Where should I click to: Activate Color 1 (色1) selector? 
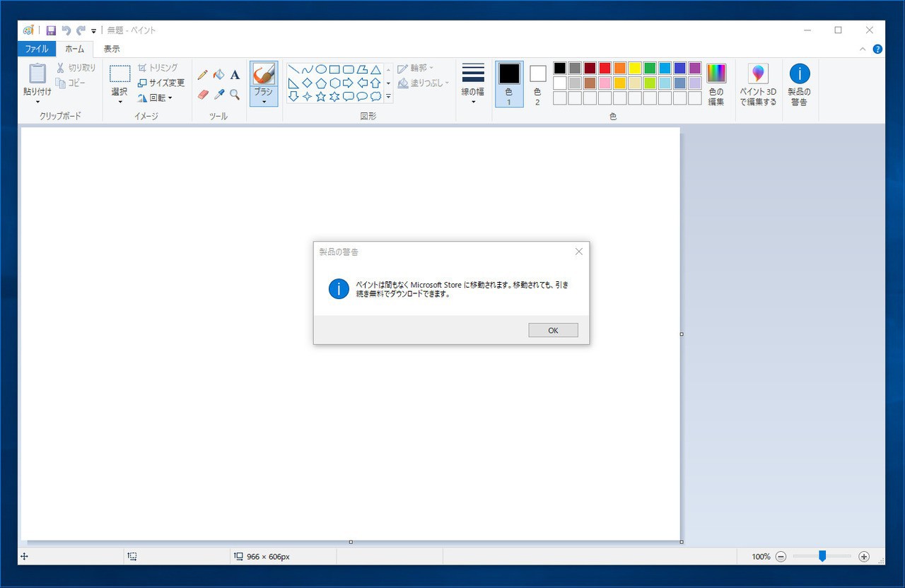click(509, 83)
